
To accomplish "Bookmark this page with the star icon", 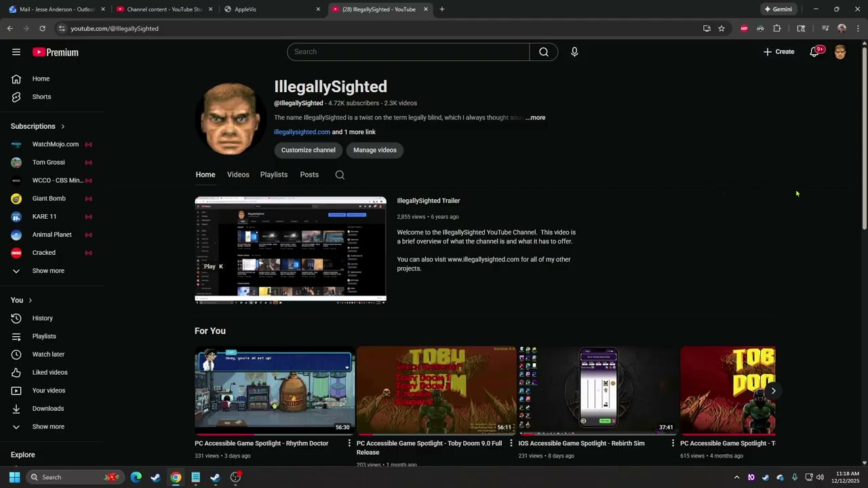I will click(722, 28).
